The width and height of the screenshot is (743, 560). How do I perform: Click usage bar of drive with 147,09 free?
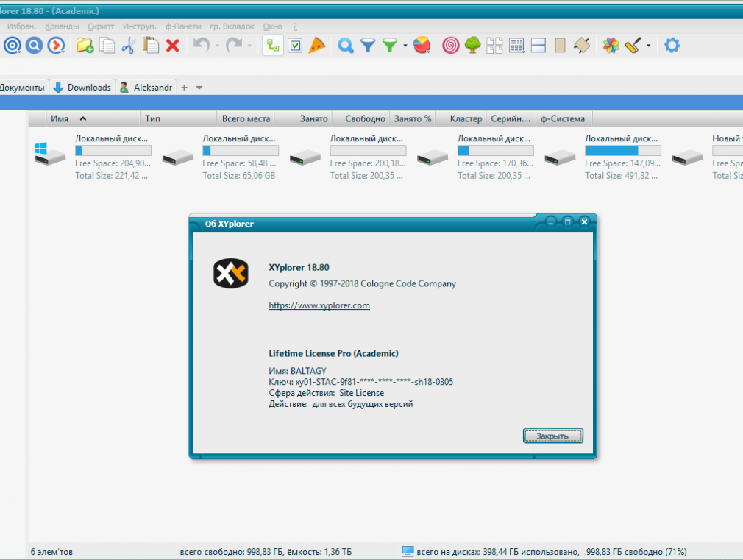coord(623,151)
